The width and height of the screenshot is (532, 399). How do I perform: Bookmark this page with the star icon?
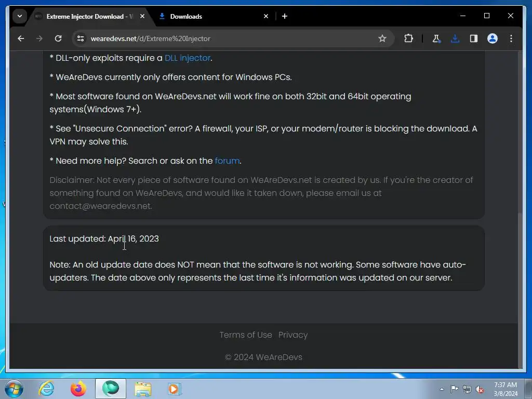[382, 38]
